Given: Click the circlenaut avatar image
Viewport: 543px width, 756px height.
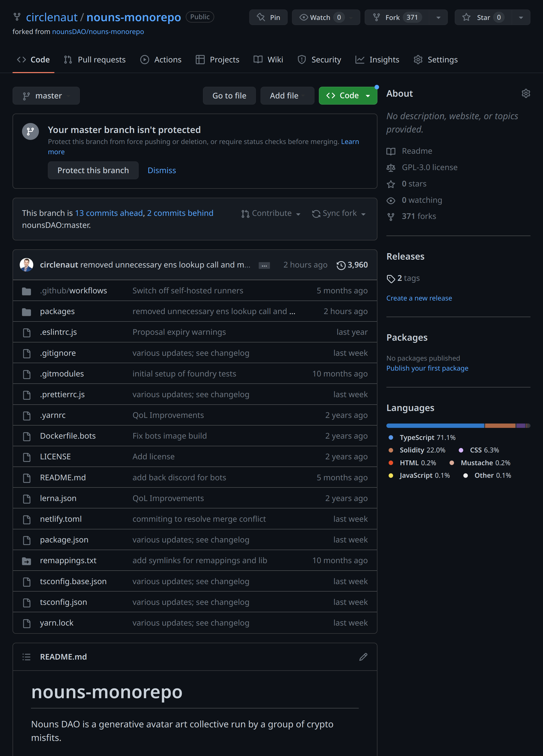Looking at the screenshot, I should click(x=26, y=265).
